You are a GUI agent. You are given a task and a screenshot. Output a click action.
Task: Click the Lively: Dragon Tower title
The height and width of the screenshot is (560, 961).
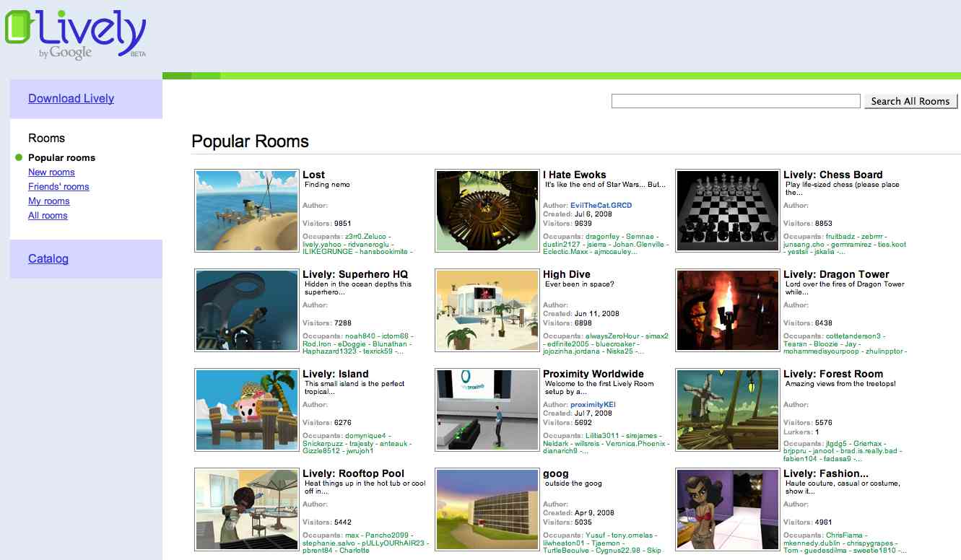(x=836, y=274)
